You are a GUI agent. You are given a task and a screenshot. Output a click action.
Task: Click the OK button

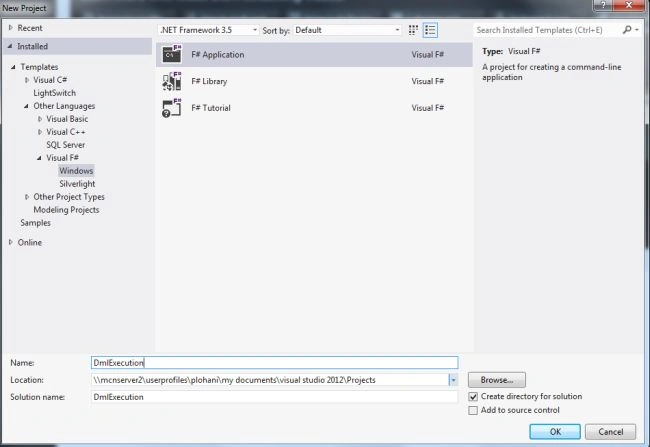[x=555, y=432]
